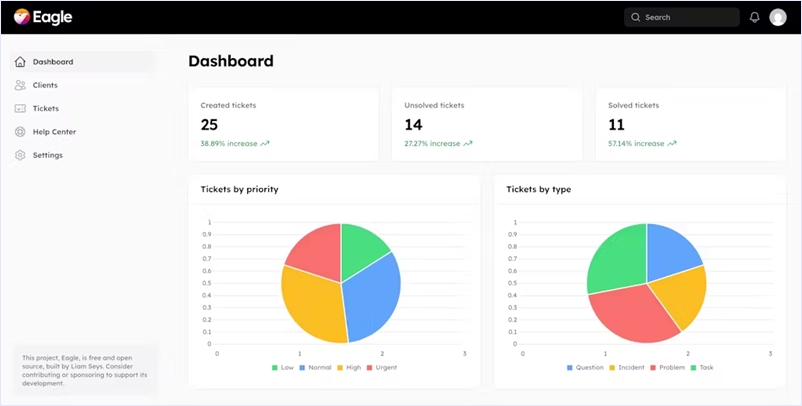Open the user profile avatar

778,17
